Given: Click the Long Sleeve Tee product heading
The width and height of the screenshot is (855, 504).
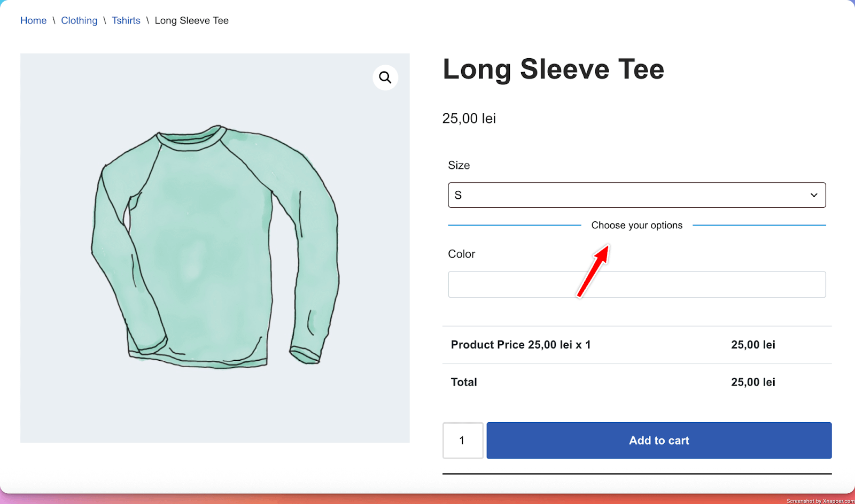Looking at the screenshot, I should pos(553,69).
